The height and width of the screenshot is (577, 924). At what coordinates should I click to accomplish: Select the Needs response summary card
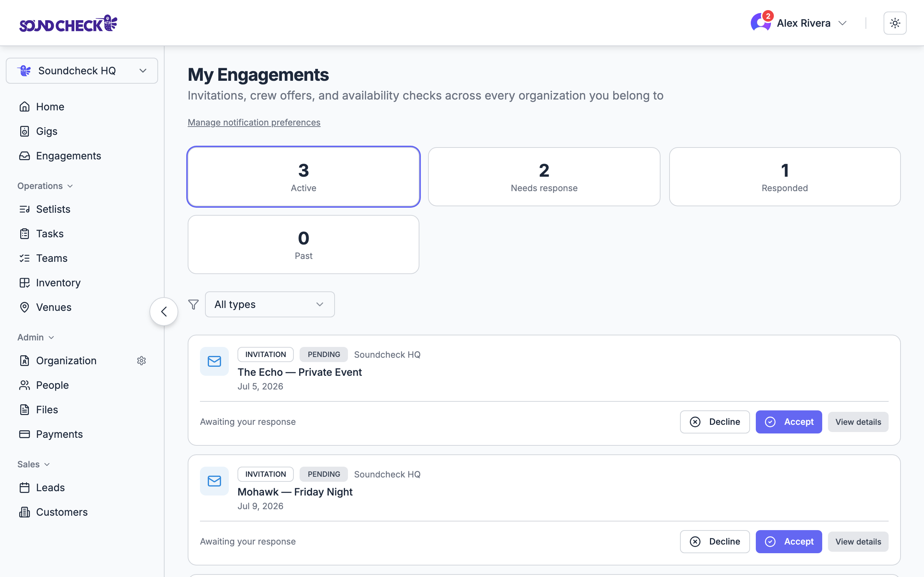coord(544,177)
